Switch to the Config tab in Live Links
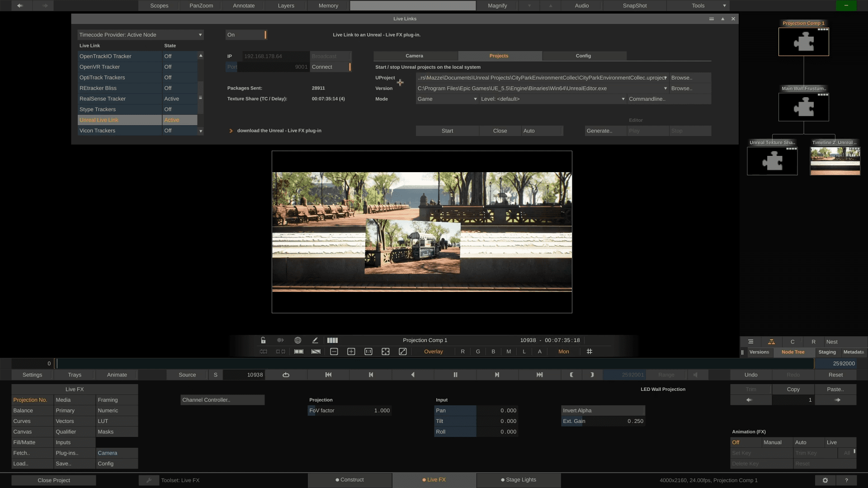868x488 pixels. click(584, 56)
